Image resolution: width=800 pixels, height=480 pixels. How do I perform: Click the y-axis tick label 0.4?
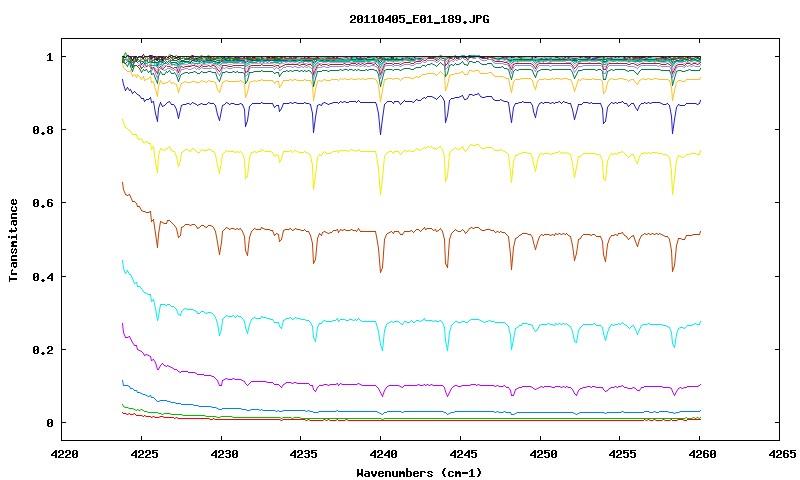pos(42,276)
